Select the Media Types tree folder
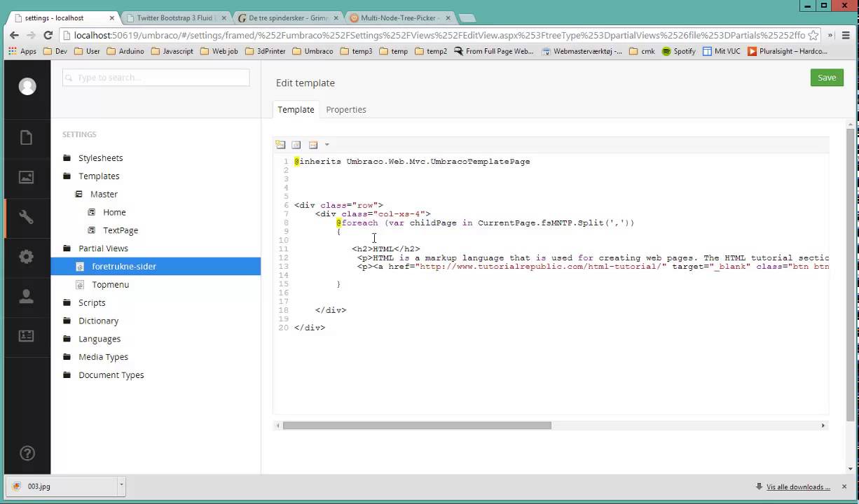This screenshot has width=859, height=504. (103, 357)
